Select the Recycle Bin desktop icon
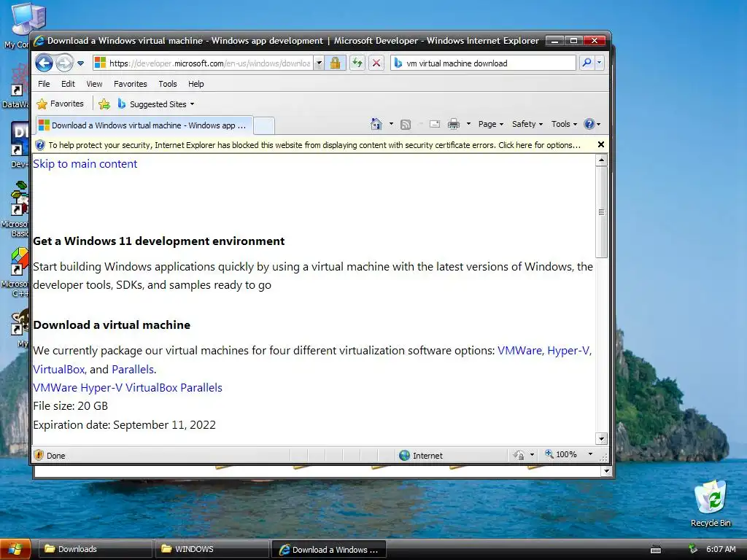This screenshot has width=747, height=560. tap(711, 503)
